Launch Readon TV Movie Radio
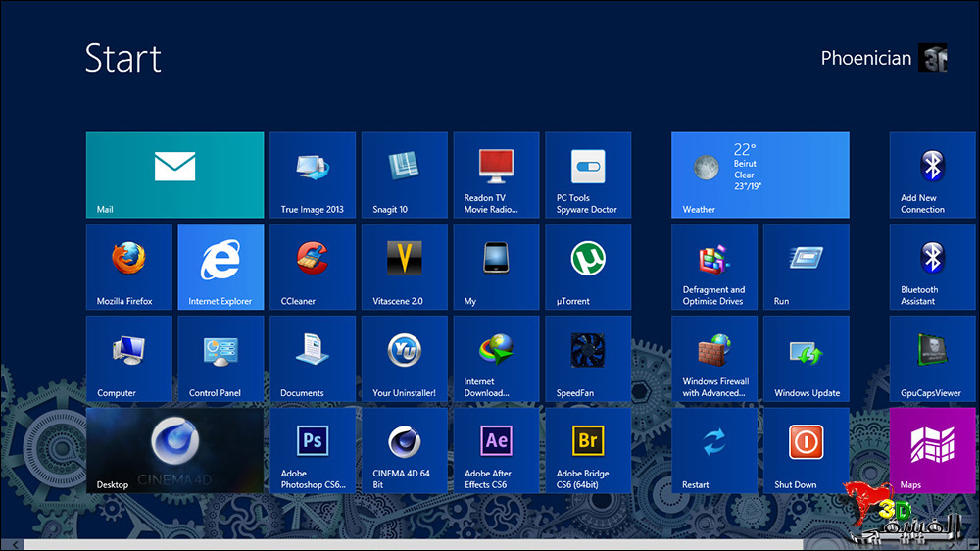 (x=496, y=175)
